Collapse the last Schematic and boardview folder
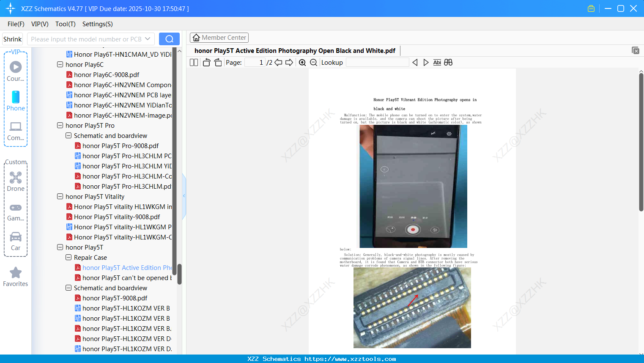This screenshot has width=644, height=363. coord(69,288)
